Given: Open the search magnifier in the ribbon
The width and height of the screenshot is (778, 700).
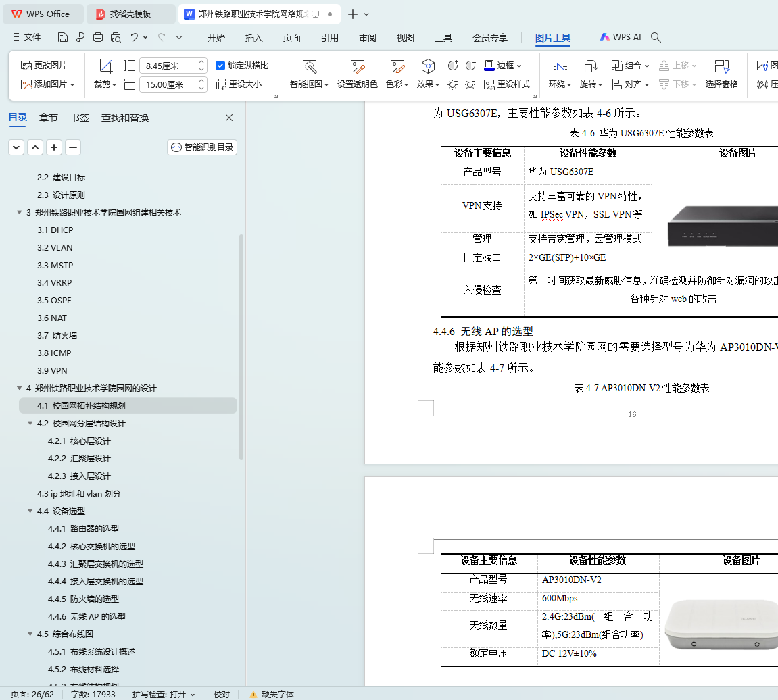Looking at the screenshot, I should point(656,37).
